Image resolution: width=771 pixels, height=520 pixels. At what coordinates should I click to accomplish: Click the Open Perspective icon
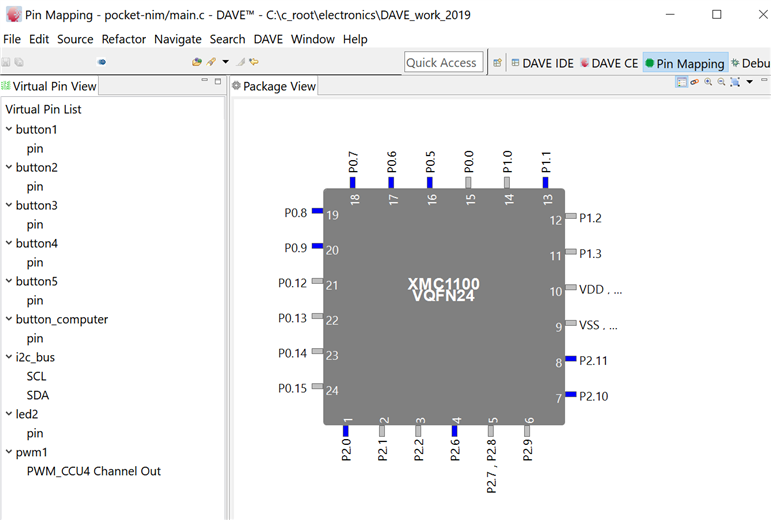point(498,63)
